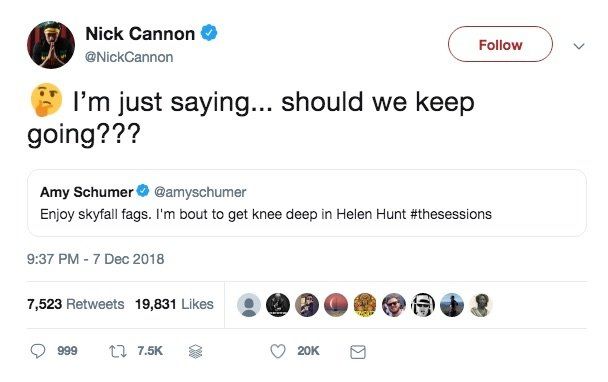This screenshot has height=382, width=608.
Task: Open the quoted Amy Schumer tweet
Action: coord(307,203)
